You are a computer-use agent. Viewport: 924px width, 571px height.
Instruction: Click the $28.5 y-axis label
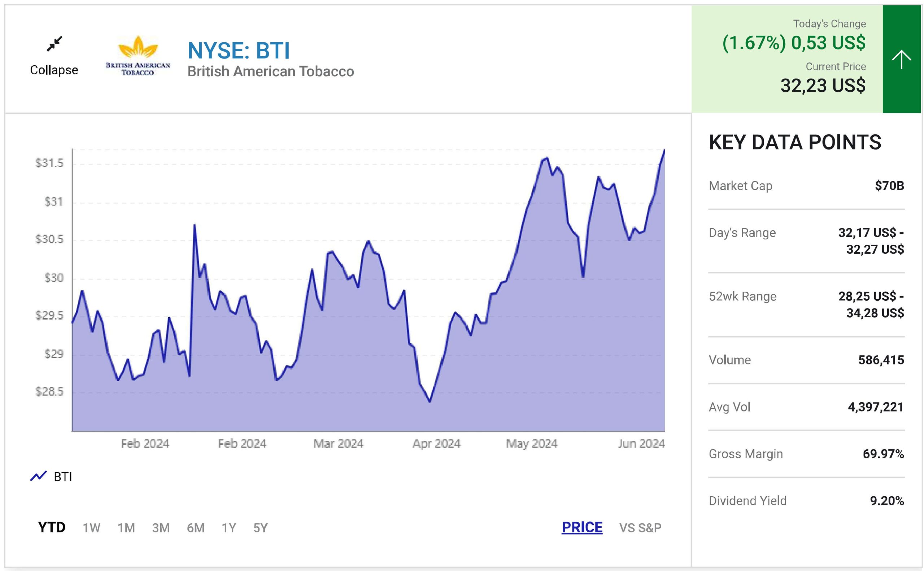click(x=49, y=391)
